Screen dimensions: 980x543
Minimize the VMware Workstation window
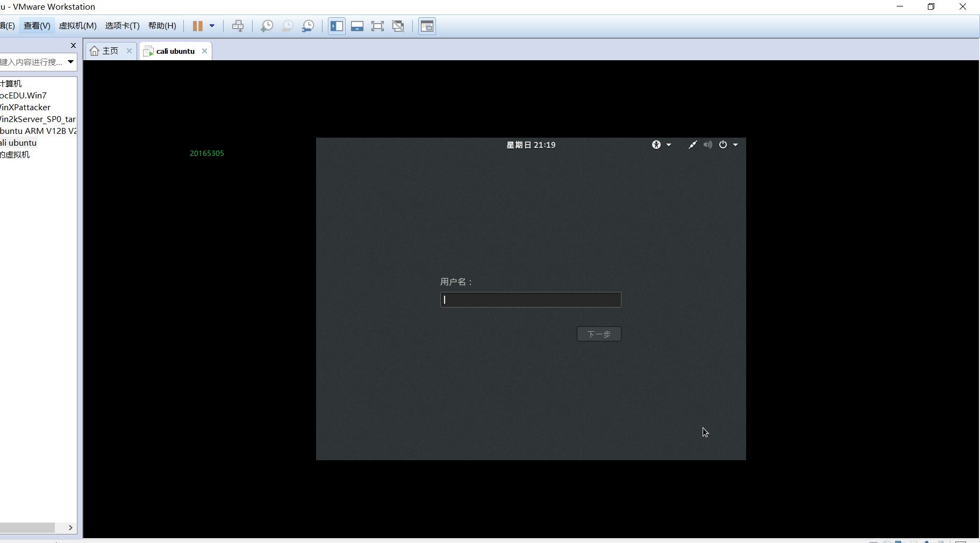coord(900,6)
